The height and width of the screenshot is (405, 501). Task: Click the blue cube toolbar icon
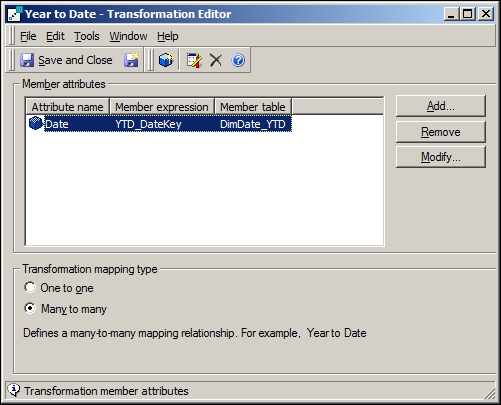point(166,60)
